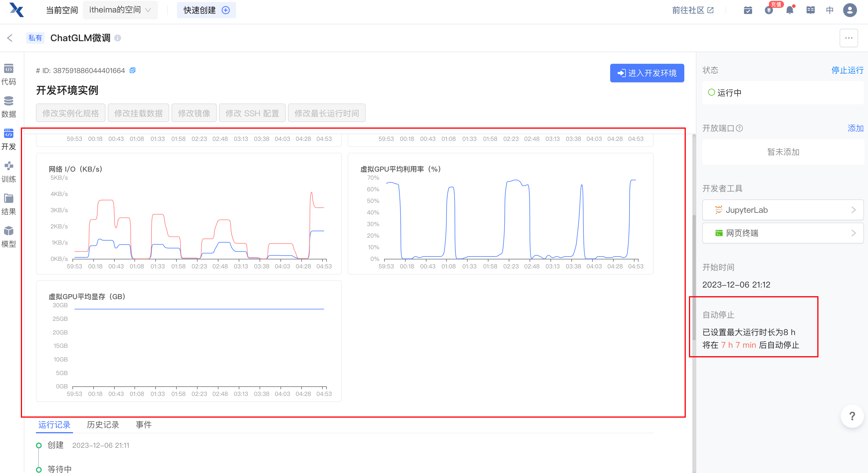Copy the instance ID with copy icon
868x473 pixels.
(x=132, y=70)
